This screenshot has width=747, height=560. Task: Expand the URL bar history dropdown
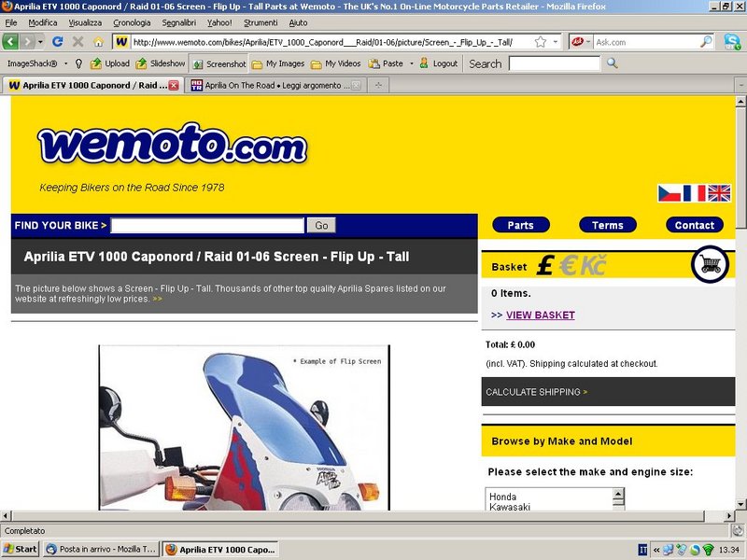click(x=556, y=42)
